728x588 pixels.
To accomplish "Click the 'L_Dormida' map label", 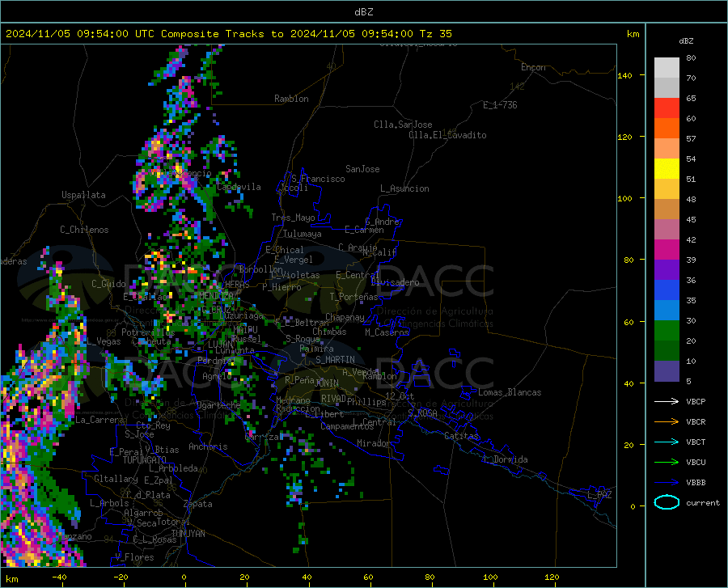I will click(x=505, y=459).
